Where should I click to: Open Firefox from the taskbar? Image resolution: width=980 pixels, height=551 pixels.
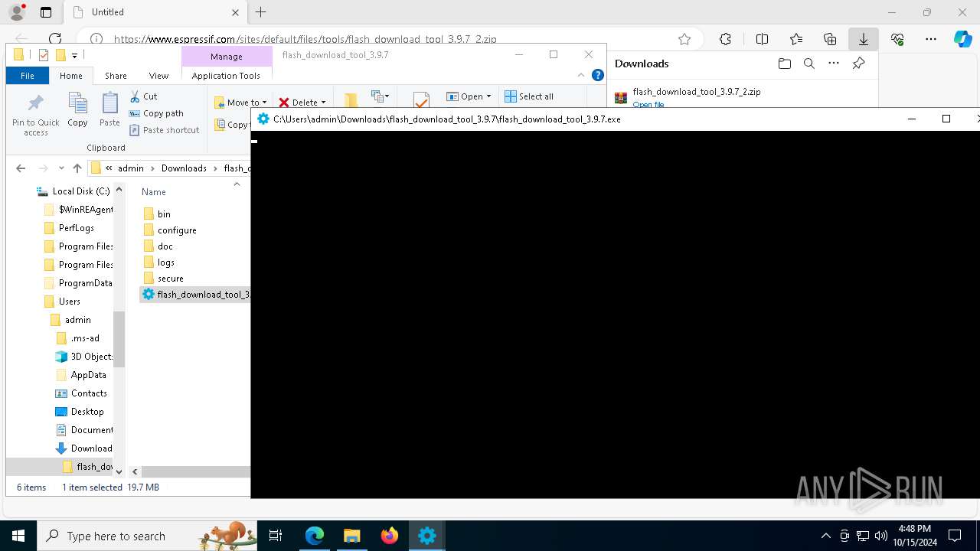point(389,536)
